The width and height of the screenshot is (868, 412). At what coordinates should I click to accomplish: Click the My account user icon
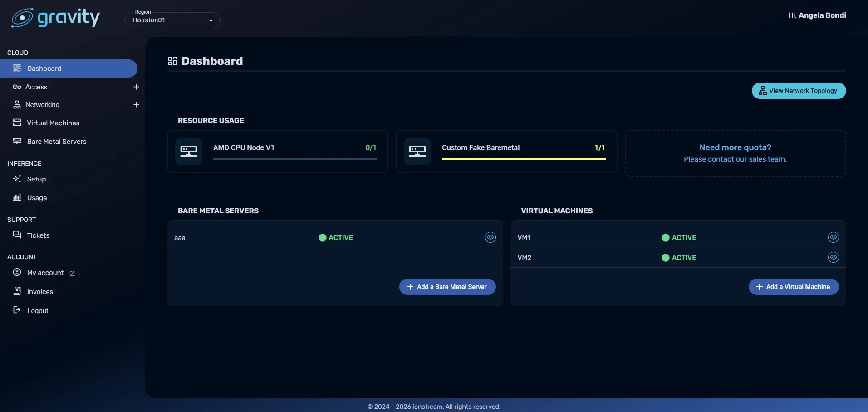point(17,272)
